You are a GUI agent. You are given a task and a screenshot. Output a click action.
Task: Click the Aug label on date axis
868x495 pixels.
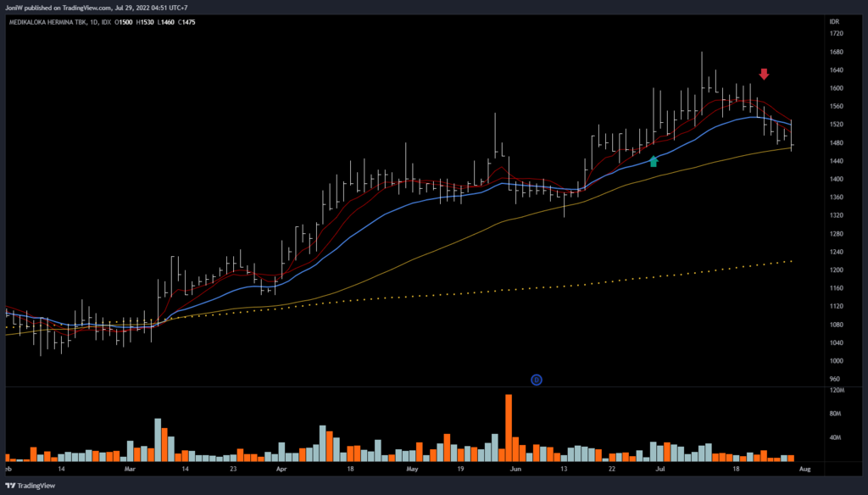[x=805, y=468]
